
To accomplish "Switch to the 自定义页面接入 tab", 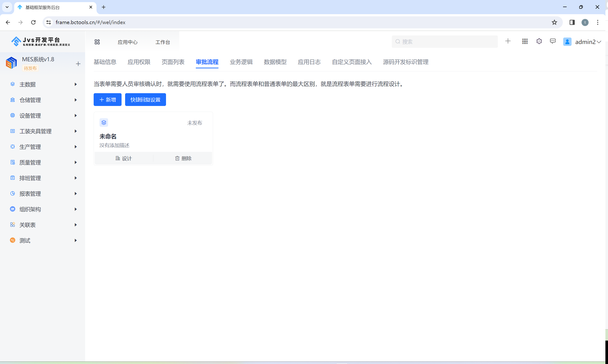I will pos(352,62).
